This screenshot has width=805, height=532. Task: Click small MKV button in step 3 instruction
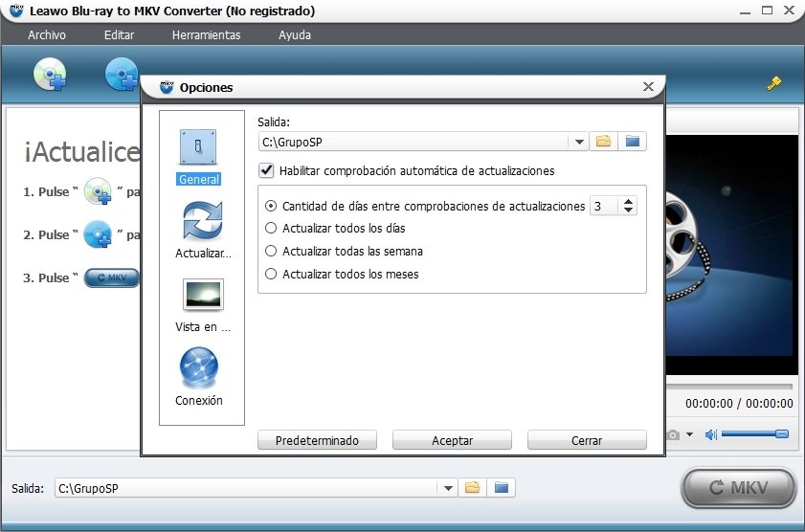(112, 277)
